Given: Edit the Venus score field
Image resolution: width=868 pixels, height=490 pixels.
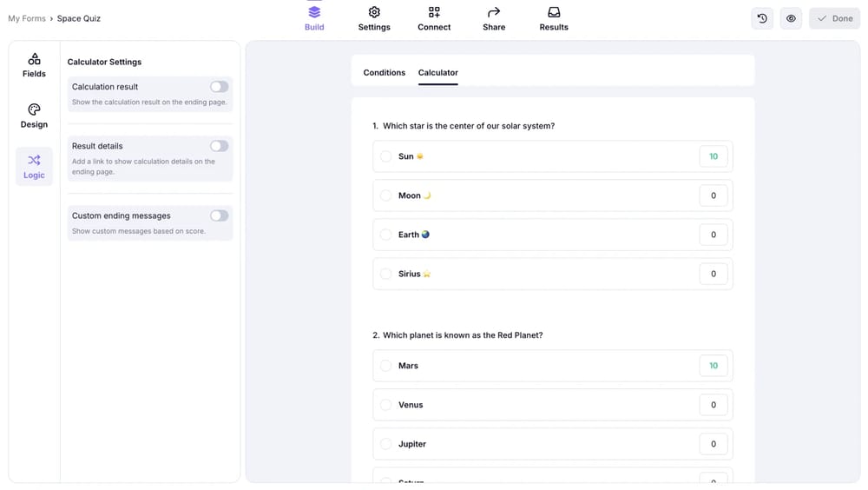Looking at the screenshot, I should pos(713,405).
